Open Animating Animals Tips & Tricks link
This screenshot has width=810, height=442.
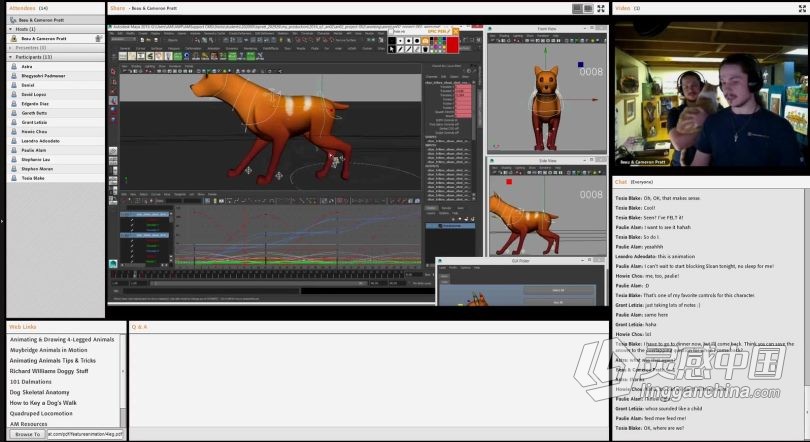coord(53,360)
